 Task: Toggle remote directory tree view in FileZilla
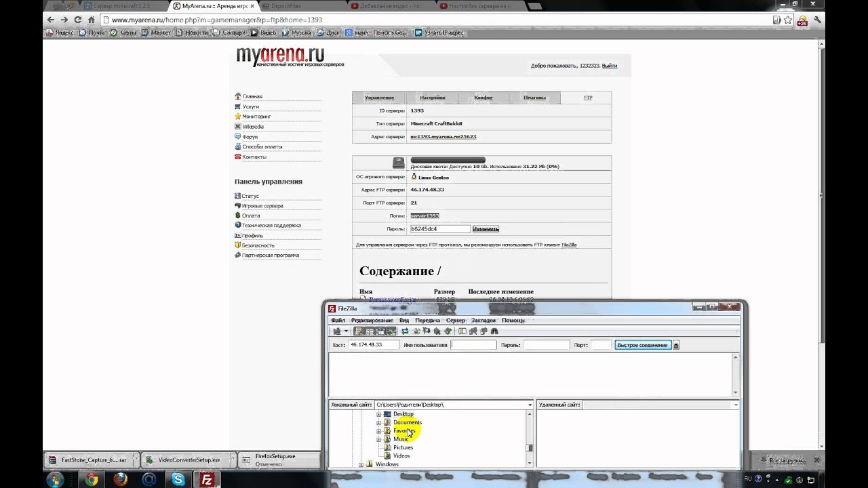click(x=380, y=331)
